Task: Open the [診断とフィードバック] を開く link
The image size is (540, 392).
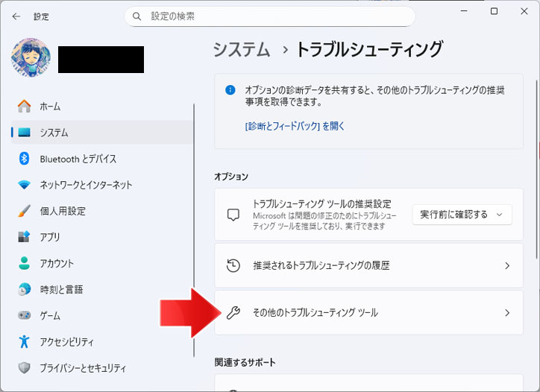Action: 295,126
